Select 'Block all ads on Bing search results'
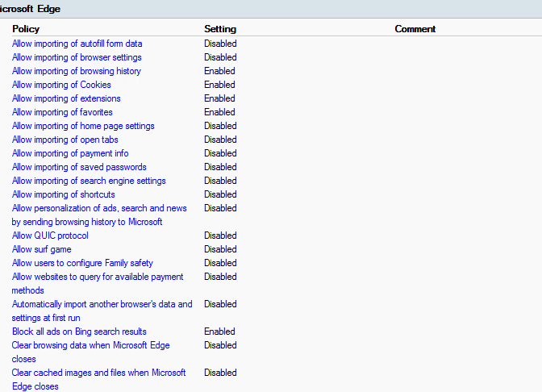Viewport: 542px width, 392px height. [79, 332]
